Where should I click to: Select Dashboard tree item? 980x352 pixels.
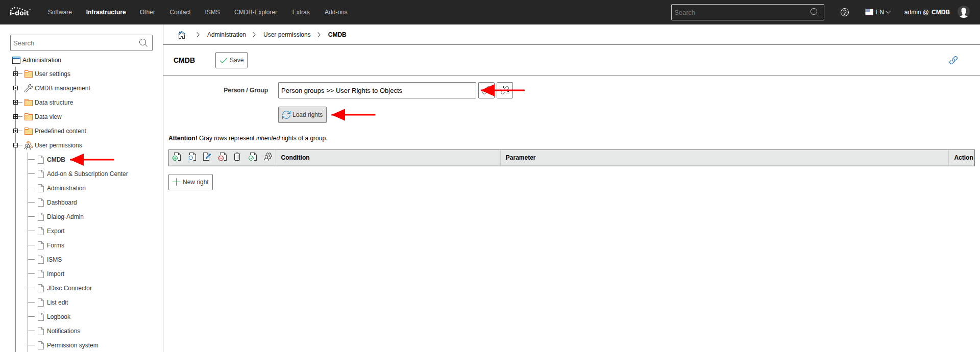point(62,203)
